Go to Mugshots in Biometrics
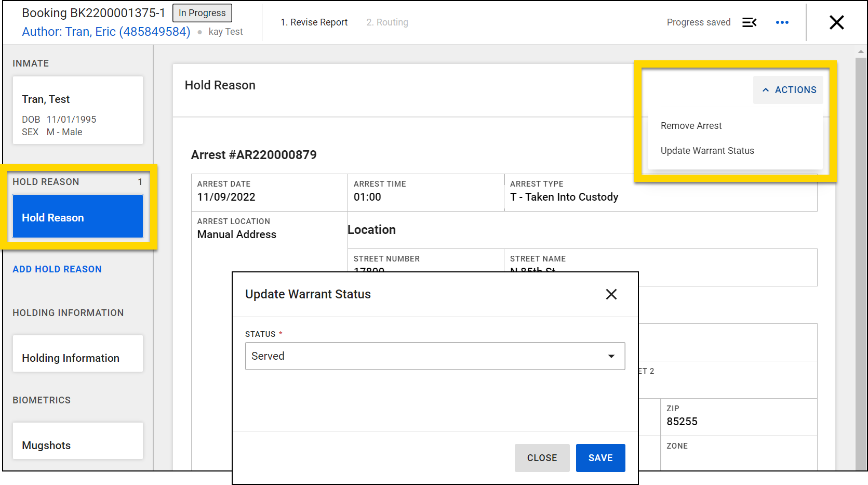 [78, 445]
